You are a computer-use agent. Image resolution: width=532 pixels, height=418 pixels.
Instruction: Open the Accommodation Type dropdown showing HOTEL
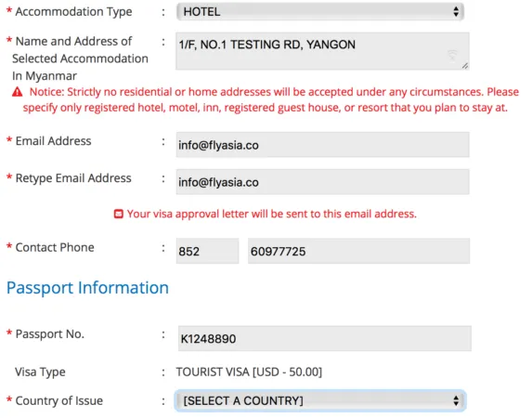[320, 12]
